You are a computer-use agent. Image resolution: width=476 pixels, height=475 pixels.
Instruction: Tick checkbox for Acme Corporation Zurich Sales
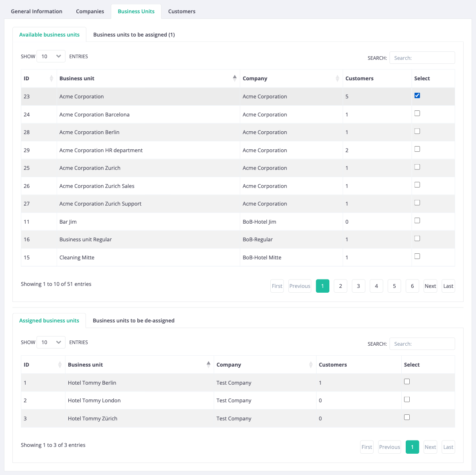(x=417, y=185)
